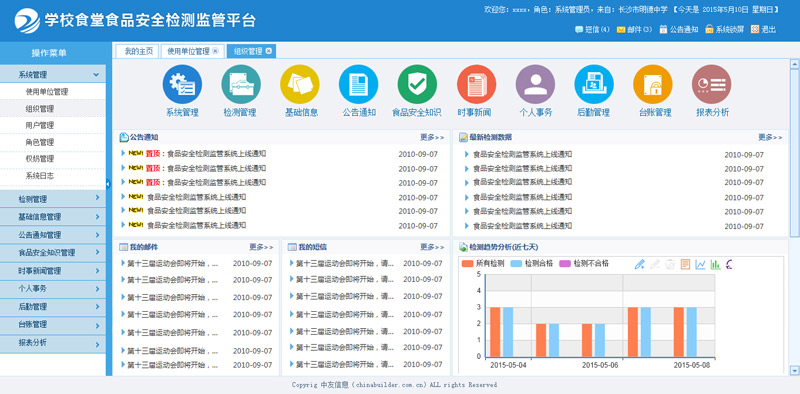Screen dimensions: 800x394
Task: Toggle 所有检测 legend series
Action: pos(483,264)
